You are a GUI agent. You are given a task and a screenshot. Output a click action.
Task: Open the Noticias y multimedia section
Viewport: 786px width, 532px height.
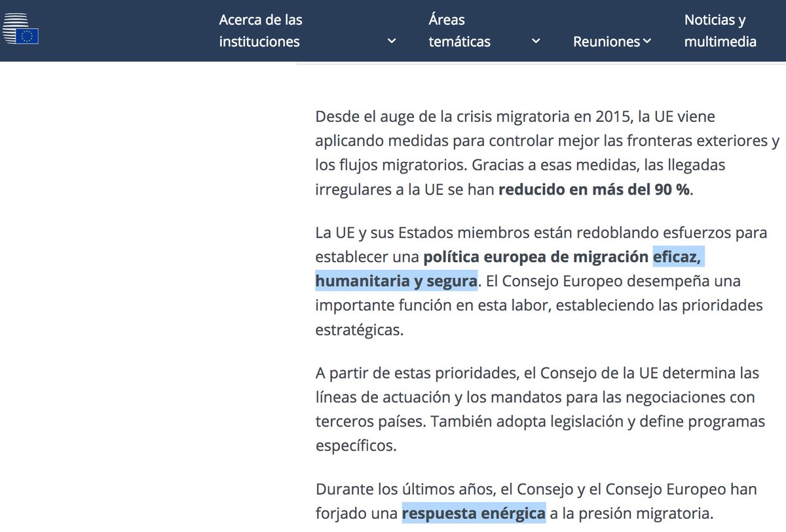(720, 30)
